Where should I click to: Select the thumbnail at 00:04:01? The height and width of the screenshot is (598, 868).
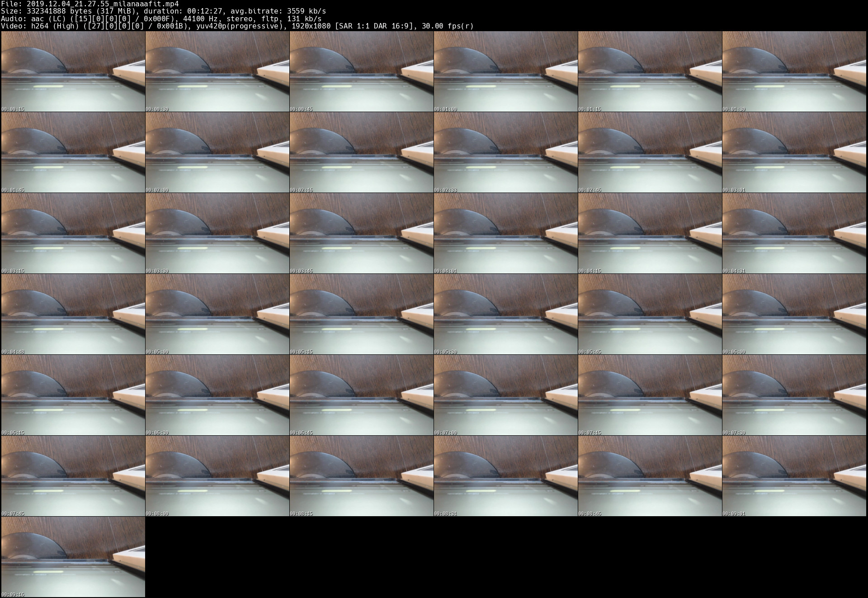tap(506, 233)
